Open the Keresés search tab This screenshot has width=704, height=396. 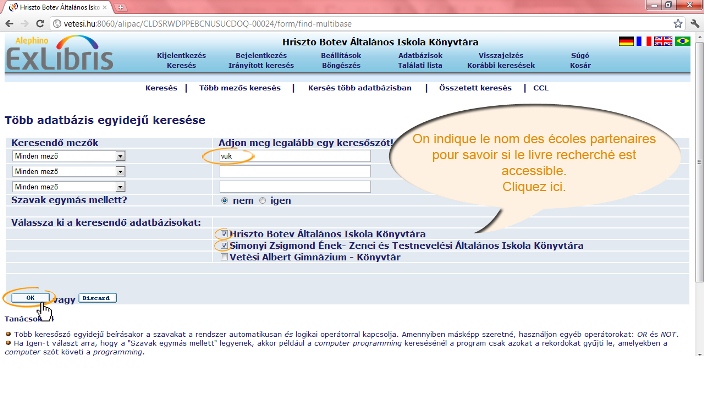point(161,88)
